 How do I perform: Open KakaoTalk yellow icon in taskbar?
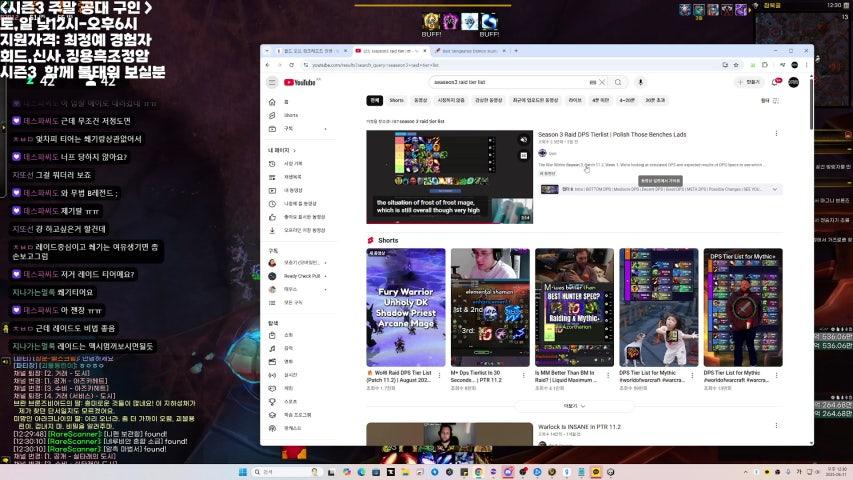coord(596,472)
